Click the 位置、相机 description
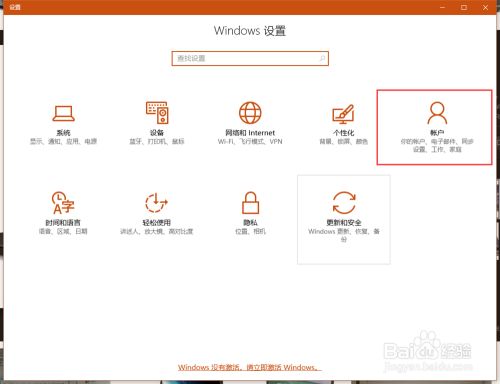The height and width of the screenshot is (384, 500). 250,231
